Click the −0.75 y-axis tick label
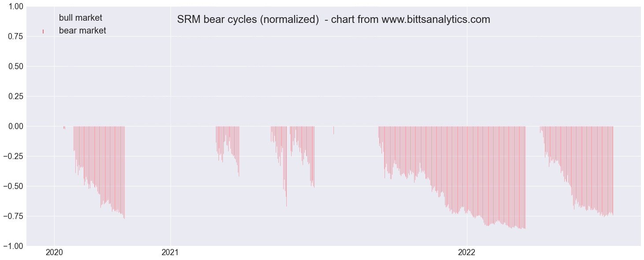644x260 pixels. (13, 216)
